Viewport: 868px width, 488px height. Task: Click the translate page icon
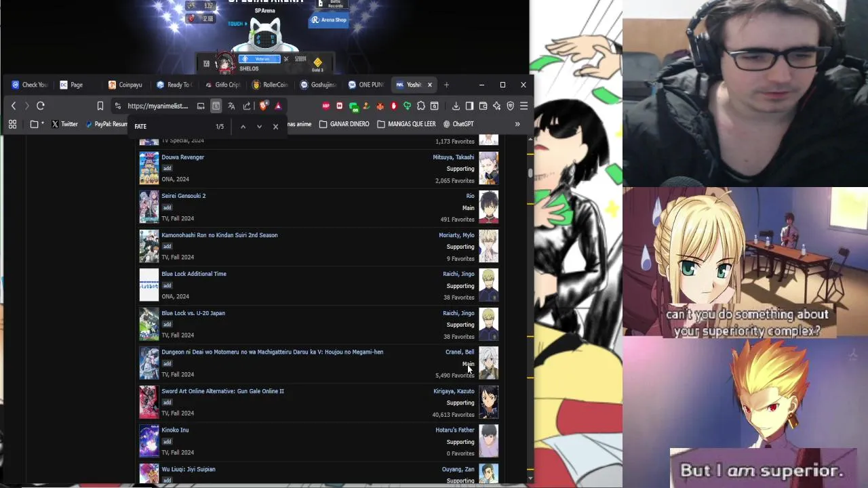click(231, 106)
